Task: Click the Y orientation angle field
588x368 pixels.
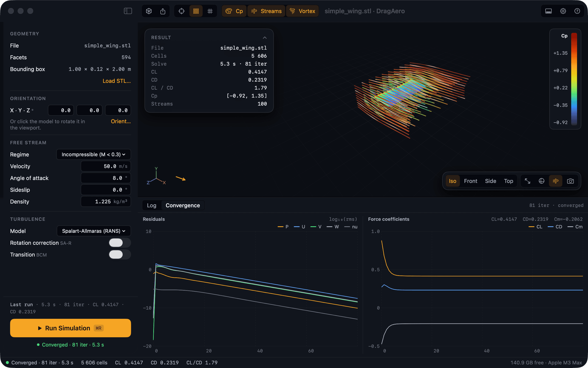Action: click(89, 110)
